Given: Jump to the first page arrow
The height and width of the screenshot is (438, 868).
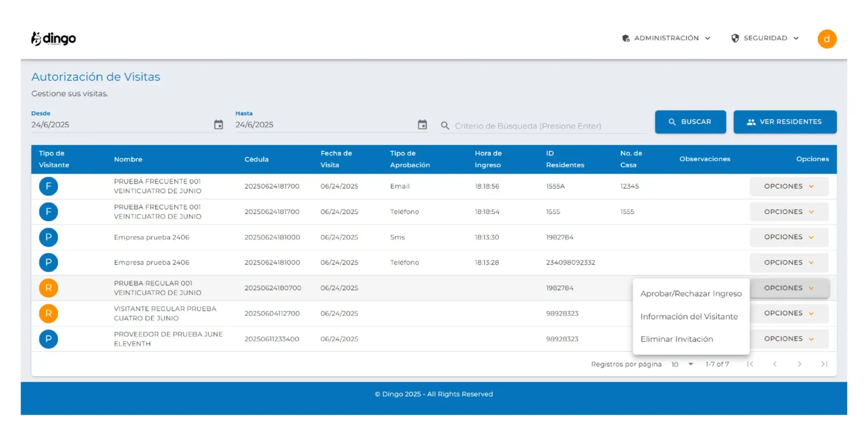Looking at the screenshot, I should tap(750, 364).
